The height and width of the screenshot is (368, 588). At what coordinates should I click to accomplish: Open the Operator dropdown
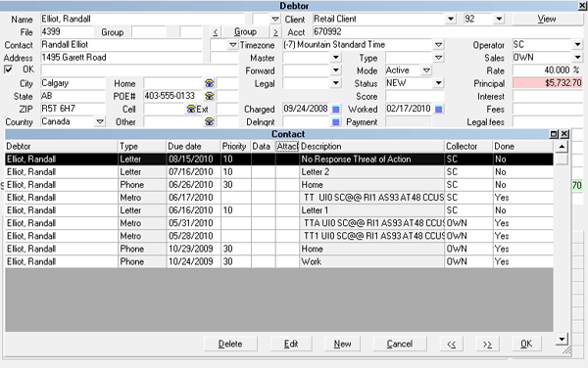[x=577, y=45]
